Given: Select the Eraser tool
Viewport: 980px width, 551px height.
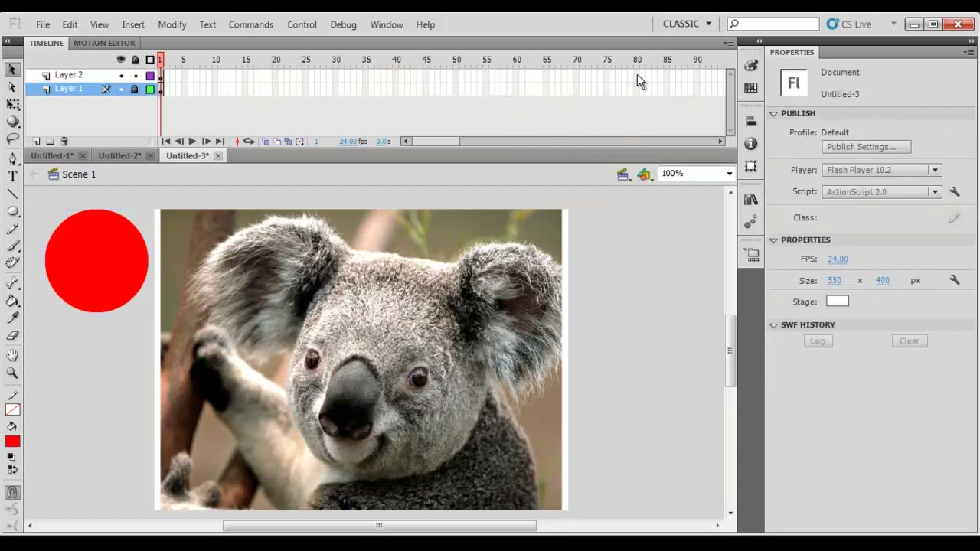Looking at the screenshot, I should [12, 336].
